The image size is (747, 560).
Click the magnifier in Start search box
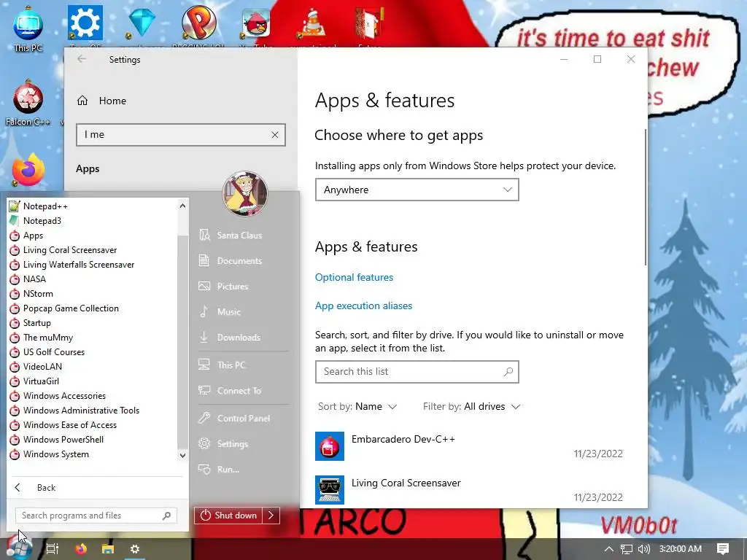click(167, 516)
